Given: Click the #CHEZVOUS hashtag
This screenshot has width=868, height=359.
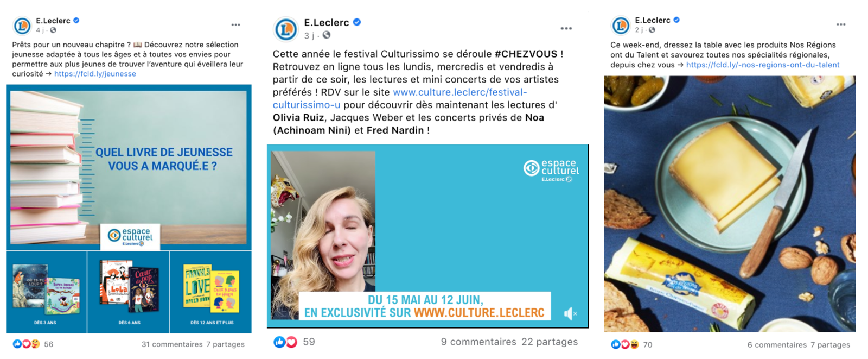Looking at the screenshot, I should pyautogui.click(x=526, y=54).
